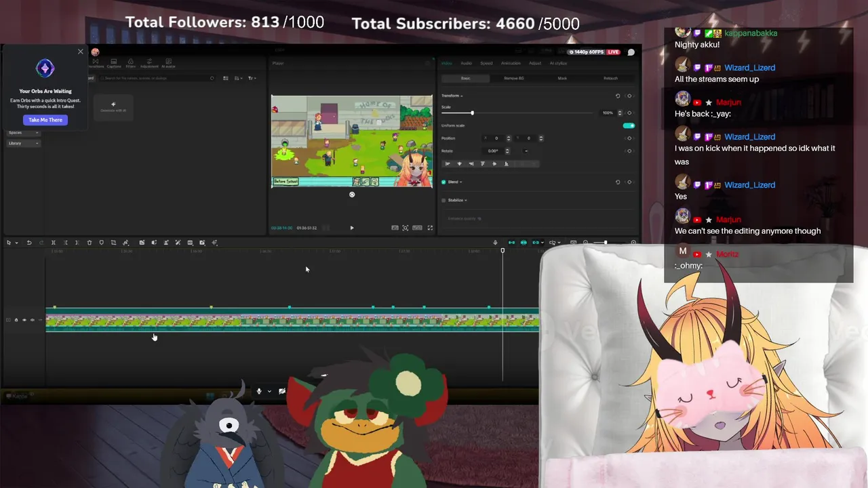Click the align top icon
This screenshot has height=488, width=868.
pos(483,164)
